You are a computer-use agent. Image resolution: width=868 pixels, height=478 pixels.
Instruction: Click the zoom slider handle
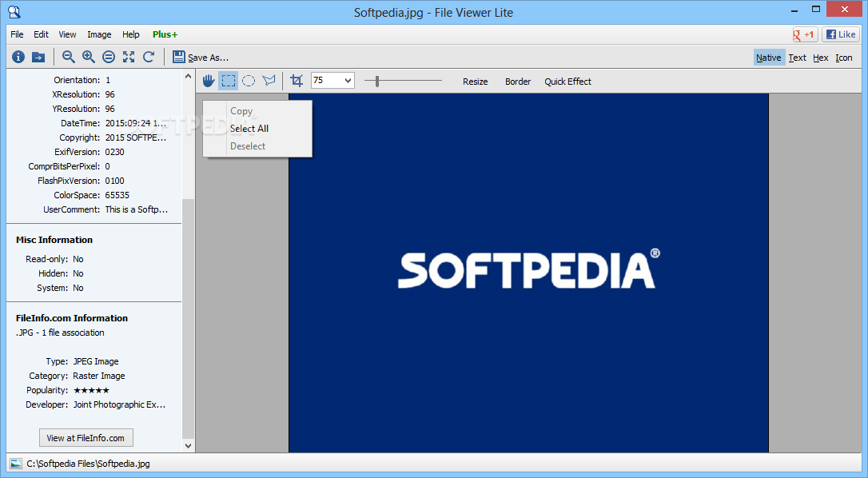coord(377,82)
